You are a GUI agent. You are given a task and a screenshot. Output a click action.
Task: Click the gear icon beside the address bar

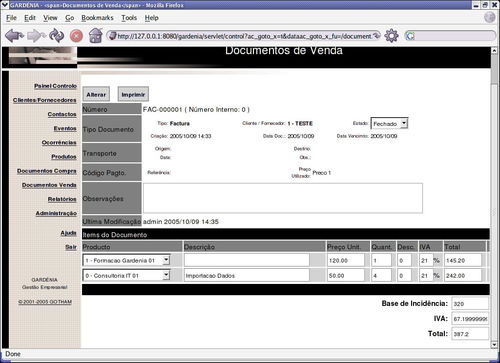tap(391, 36)
